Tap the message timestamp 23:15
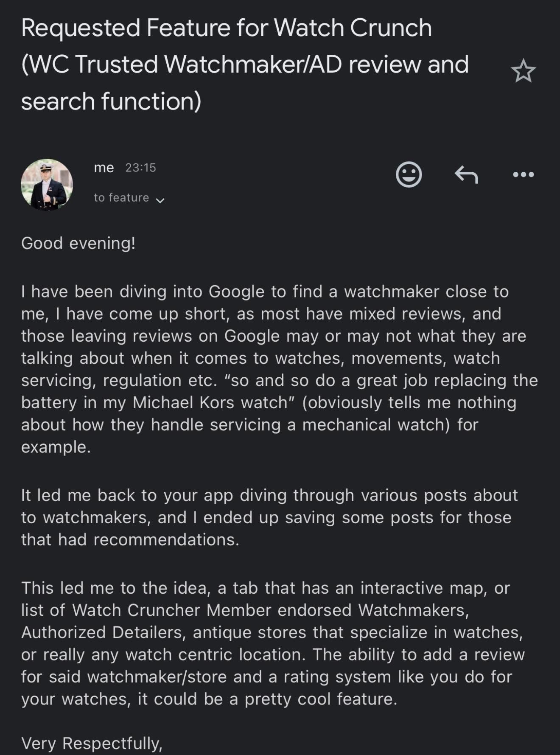Image resolution: width=560 pixels, height=755 pixels. (x=140, y=168)
